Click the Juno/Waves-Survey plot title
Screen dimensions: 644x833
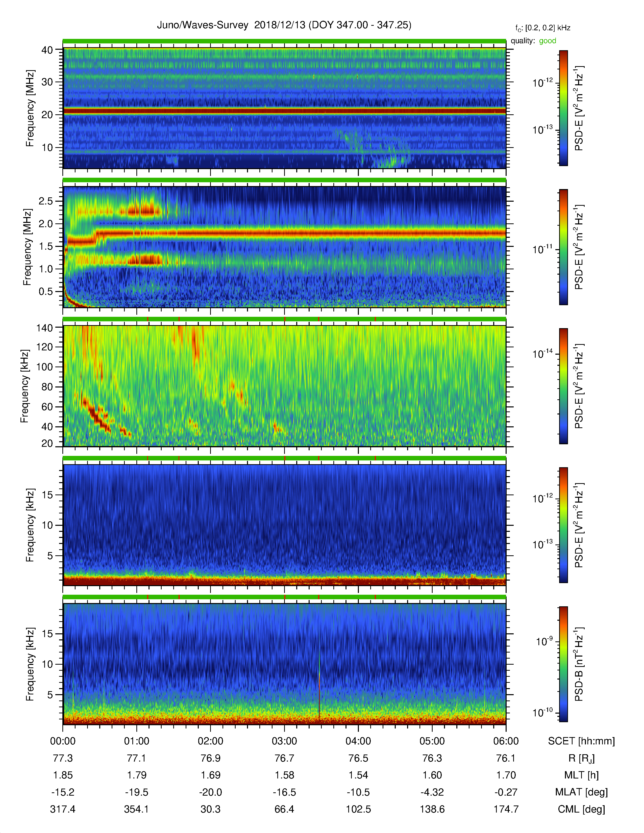[x=284, y=25]
